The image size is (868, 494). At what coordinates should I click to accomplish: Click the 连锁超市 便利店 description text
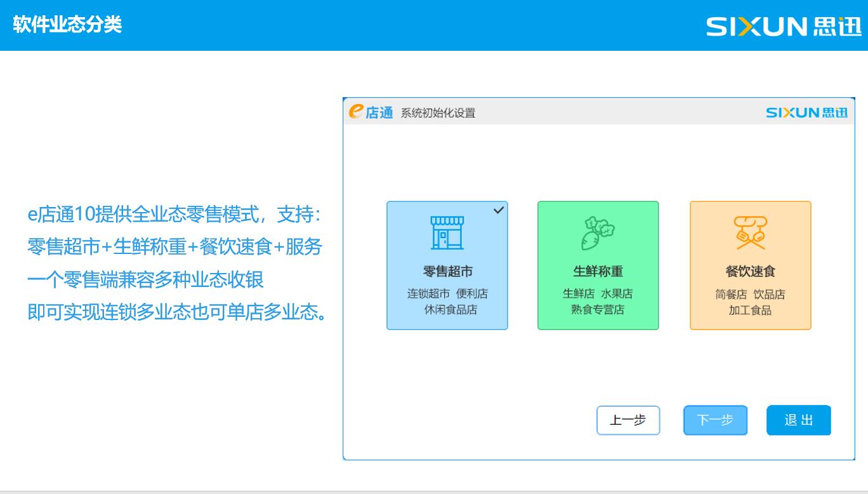(447, 294)
